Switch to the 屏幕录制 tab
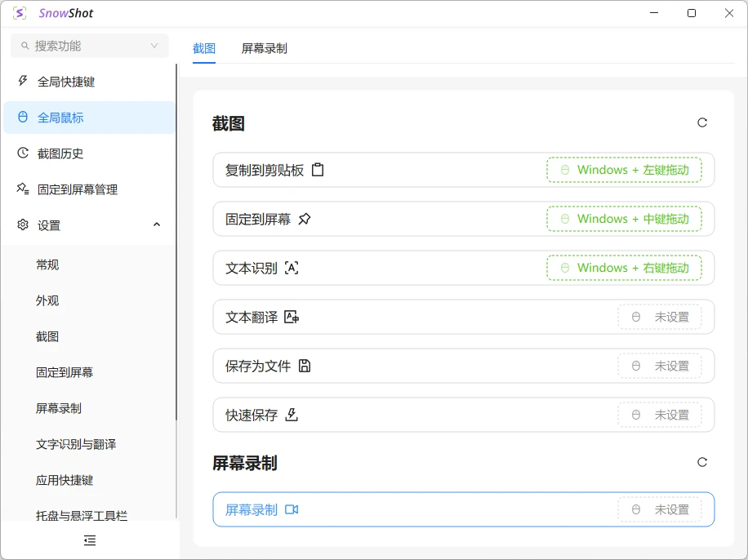Image resolution: width=748 pixels, height=560 pixels. pyautogui.click(x=265, y=49)
